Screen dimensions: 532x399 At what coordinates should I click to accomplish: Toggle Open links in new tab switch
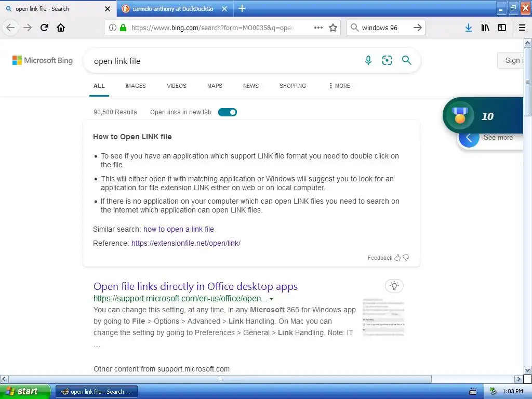(x=228, y=112)
